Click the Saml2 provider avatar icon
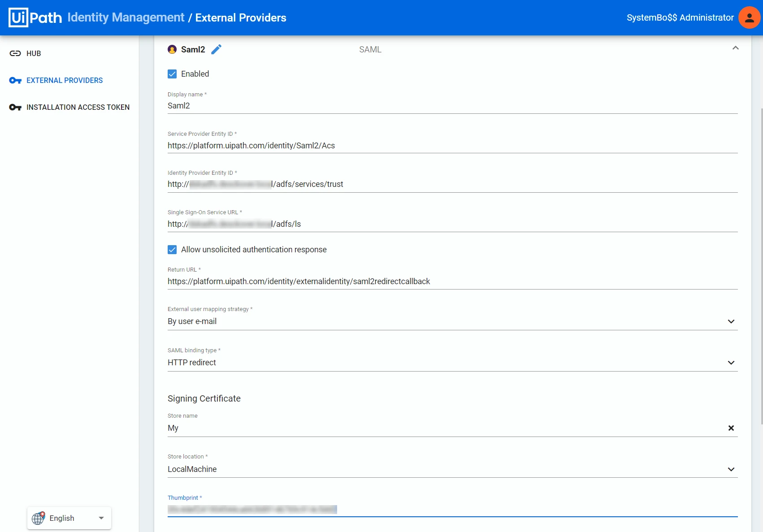Screen dimensions: 763x532 click(x=172, y=49)
